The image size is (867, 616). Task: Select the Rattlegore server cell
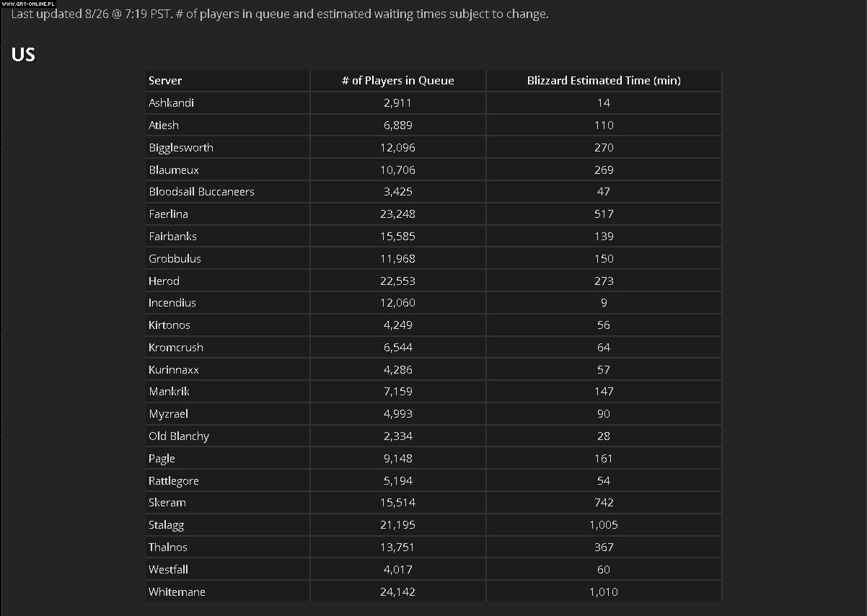tap(173, 481)
